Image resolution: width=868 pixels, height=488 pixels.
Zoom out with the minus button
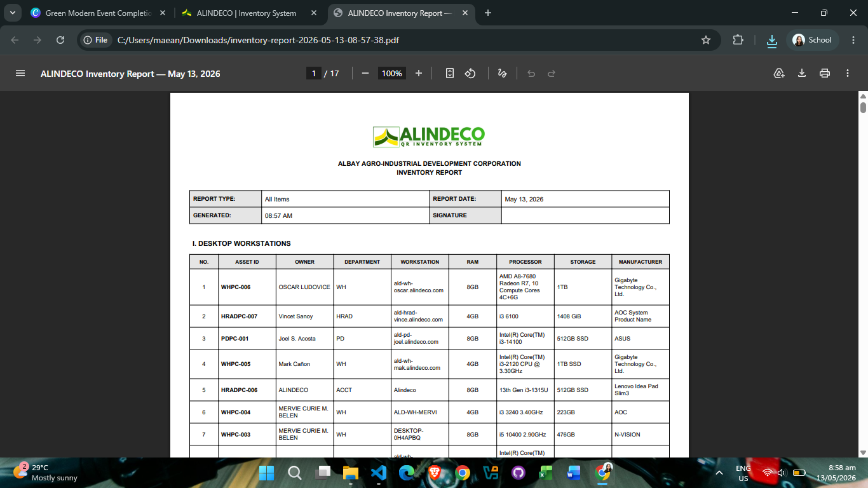pyautogui.click(x=365, y=74)
